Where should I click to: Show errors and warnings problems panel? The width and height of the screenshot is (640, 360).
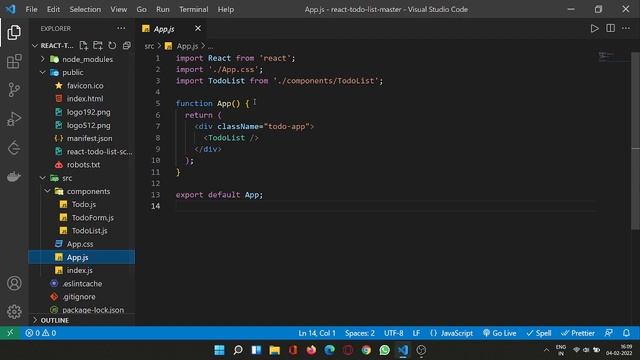pos(41,333)
